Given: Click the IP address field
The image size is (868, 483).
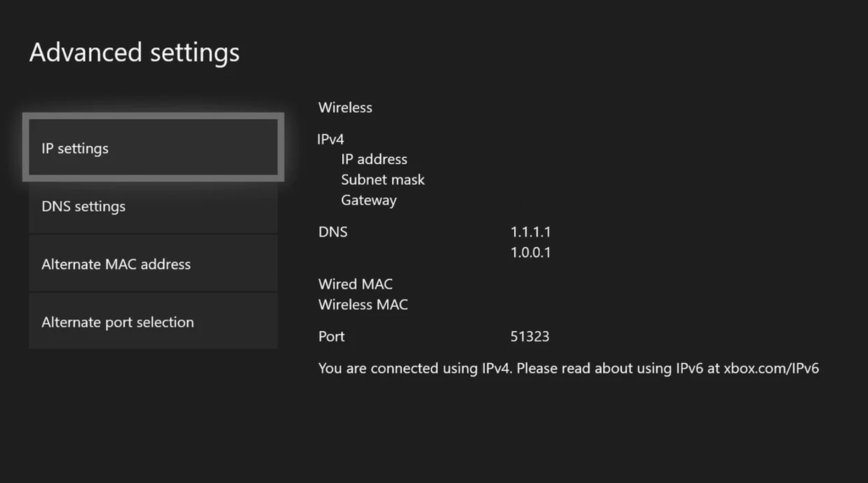Looking at the screenshot, I should pos(374,159).
